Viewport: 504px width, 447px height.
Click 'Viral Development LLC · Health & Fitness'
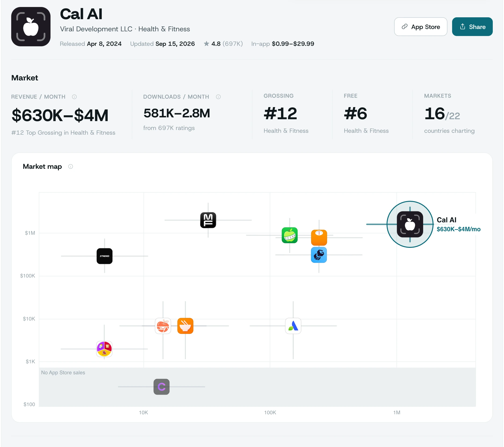[x=125, y=29]
